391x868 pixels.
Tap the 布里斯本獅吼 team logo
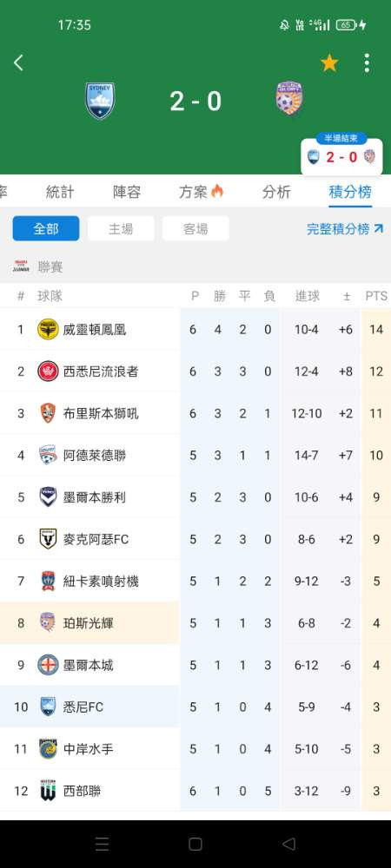point(48,413)
